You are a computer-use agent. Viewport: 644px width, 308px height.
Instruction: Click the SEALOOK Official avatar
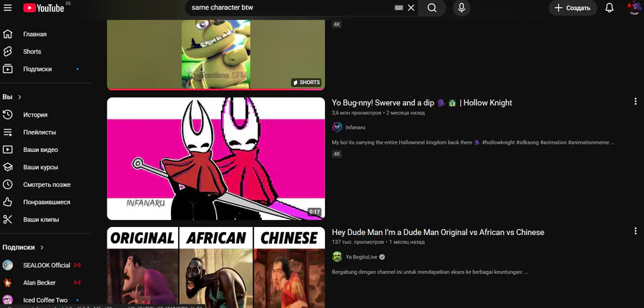pos(7,265)
